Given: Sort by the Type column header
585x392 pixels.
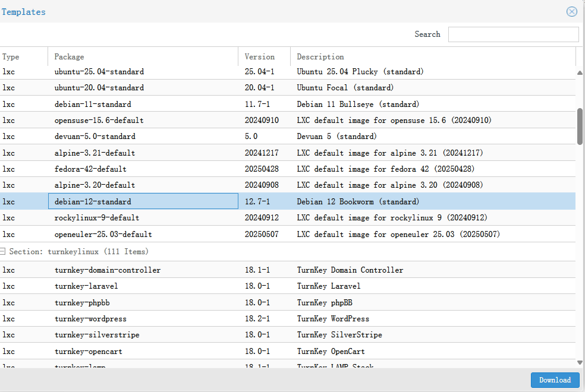Looking at the screenshot, I should [x=24, y=56].
